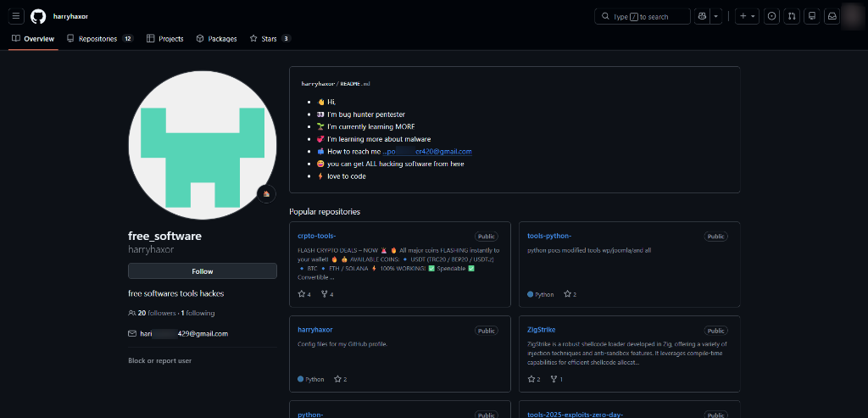Open the crpto-tools- repository
Screen dimensions: 868x418
coord(317,237)
